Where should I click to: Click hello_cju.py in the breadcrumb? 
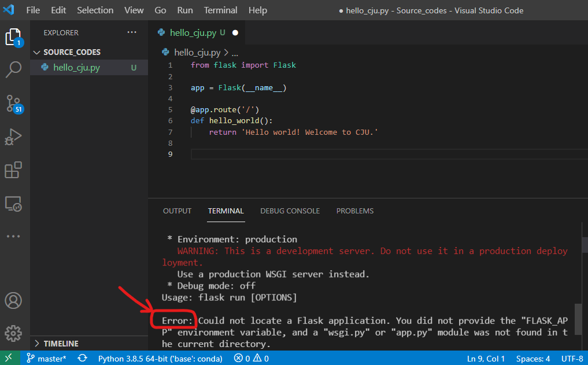coord(197,53)
